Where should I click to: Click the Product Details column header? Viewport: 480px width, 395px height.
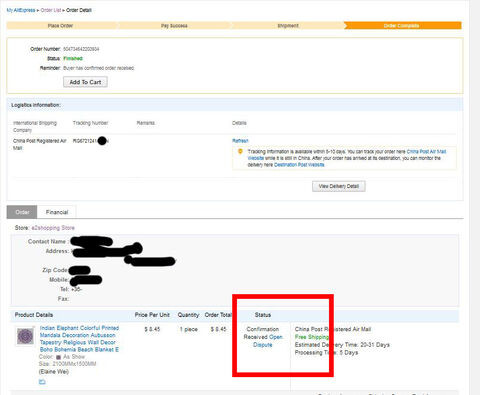tap(34, 315)
